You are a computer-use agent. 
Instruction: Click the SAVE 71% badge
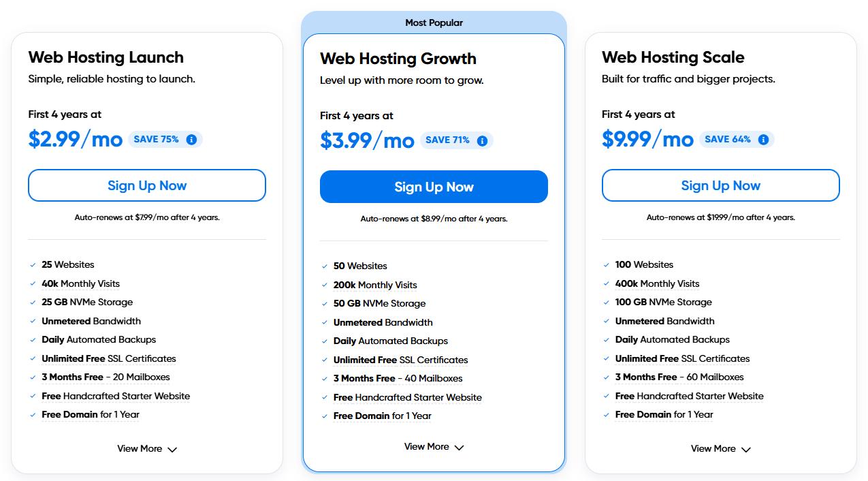click(x=447, y=140)
